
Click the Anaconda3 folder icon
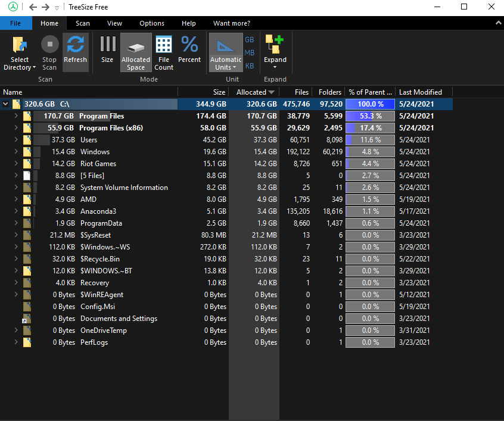pos(27,211)
